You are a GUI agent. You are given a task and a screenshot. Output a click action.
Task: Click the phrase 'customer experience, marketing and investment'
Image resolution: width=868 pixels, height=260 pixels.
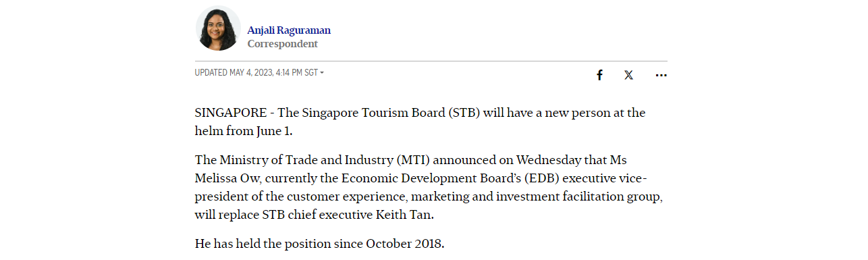coord(414,197)
